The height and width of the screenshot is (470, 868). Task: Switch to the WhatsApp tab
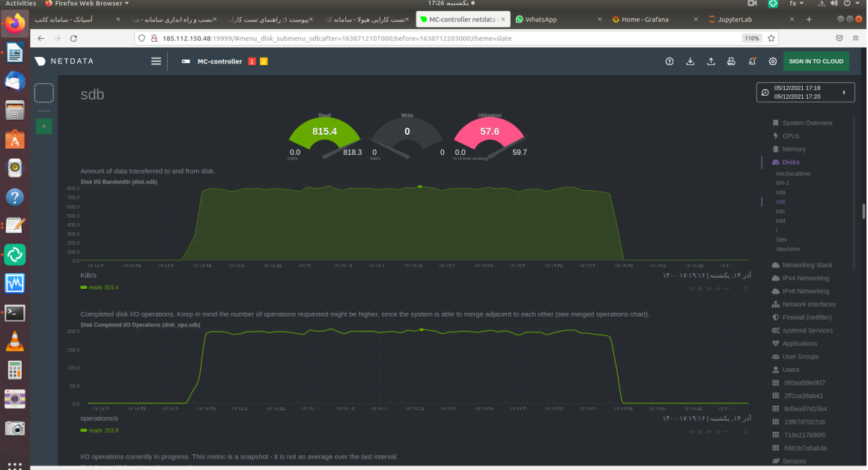click(558, 19)
